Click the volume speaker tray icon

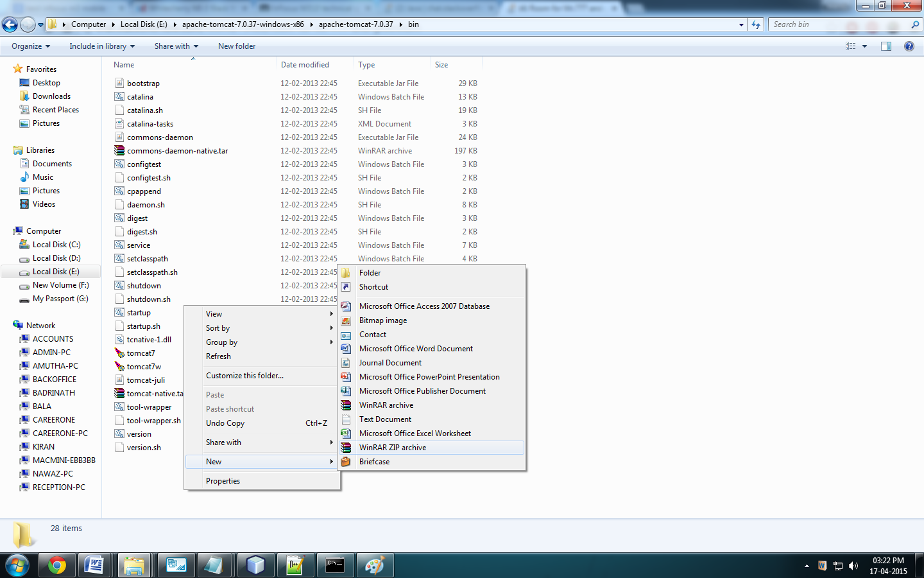853,566
